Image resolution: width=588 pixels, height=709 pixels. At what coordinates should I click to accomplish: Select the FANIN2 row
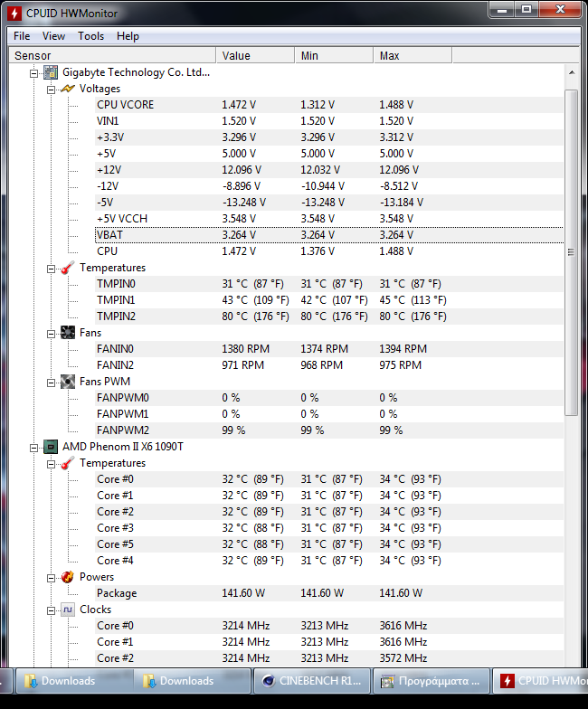329,365
